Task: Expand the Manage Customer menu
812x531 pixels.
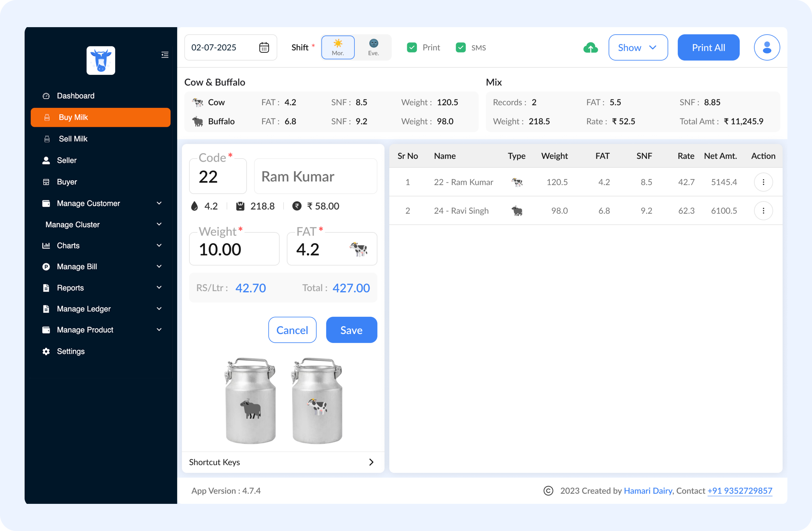Action: tap(88, 203)
